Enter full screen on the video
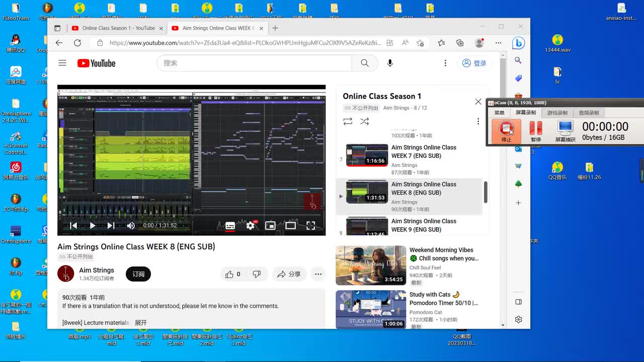This screenshot has width=644, height=362. pos(310,226)
